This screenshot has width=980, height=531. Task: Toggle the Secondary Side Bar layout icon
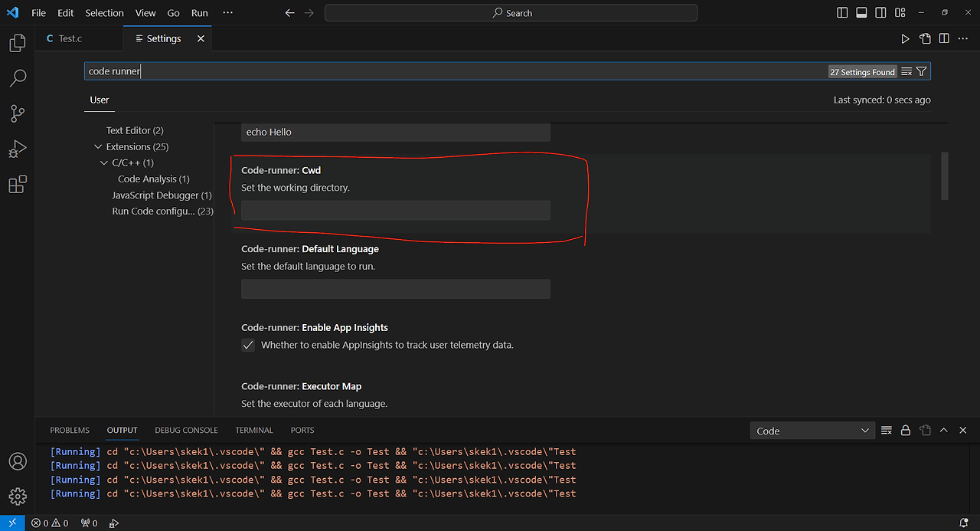pyautogui.click(x=880, y=13)
